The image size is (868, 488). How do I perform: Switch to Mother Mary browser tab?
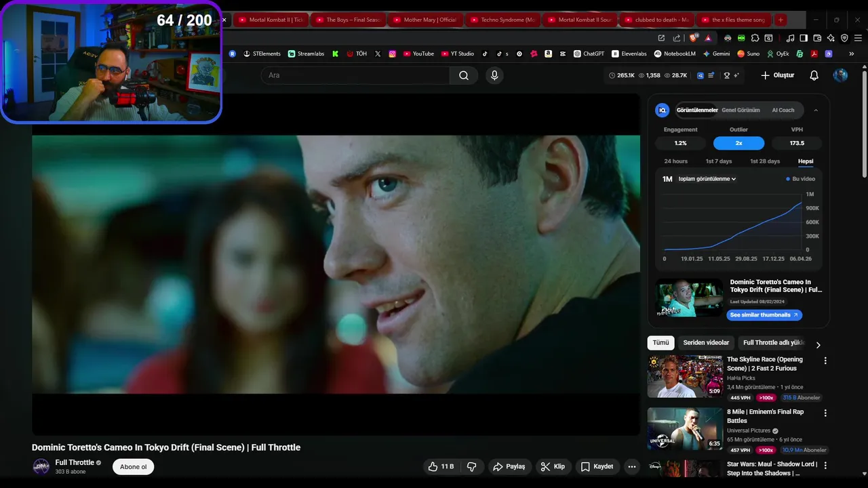tap(425, 20)
